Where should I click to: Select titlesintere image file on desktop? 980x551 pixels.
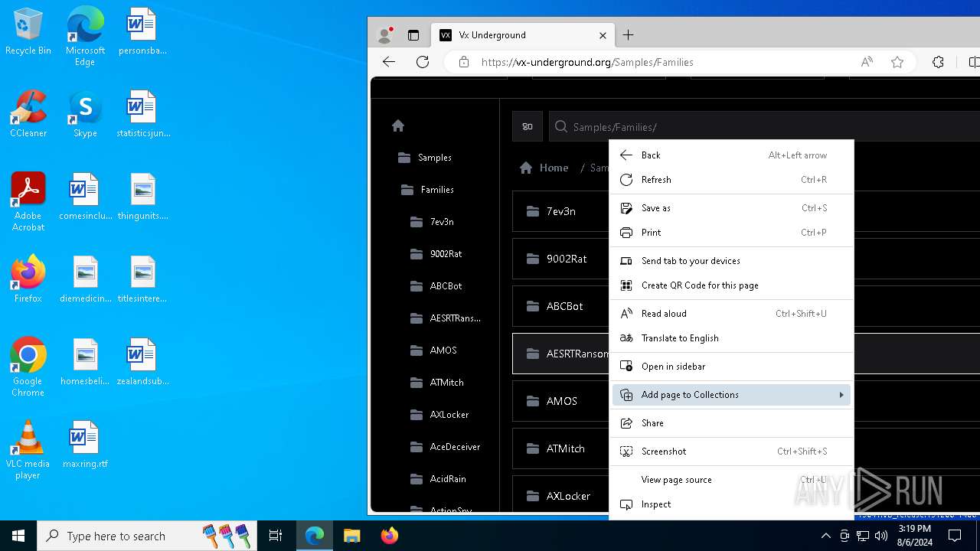click(142, 280)
